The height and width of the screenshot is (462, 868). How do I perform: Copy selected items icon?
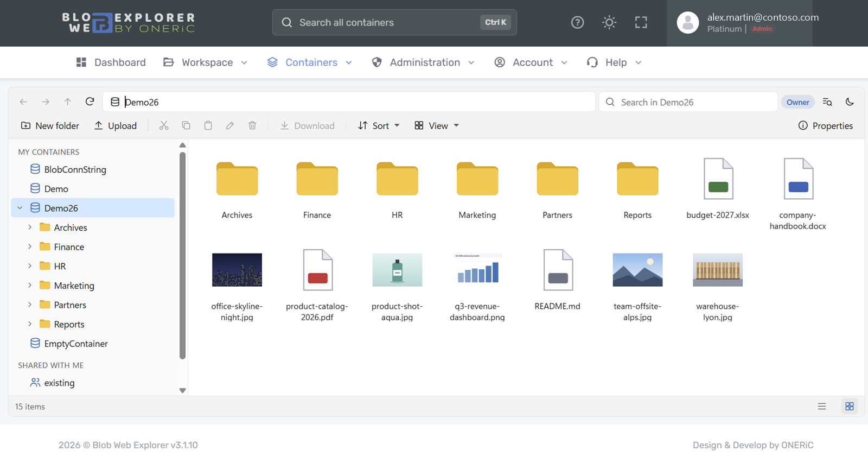pos(186,125)
